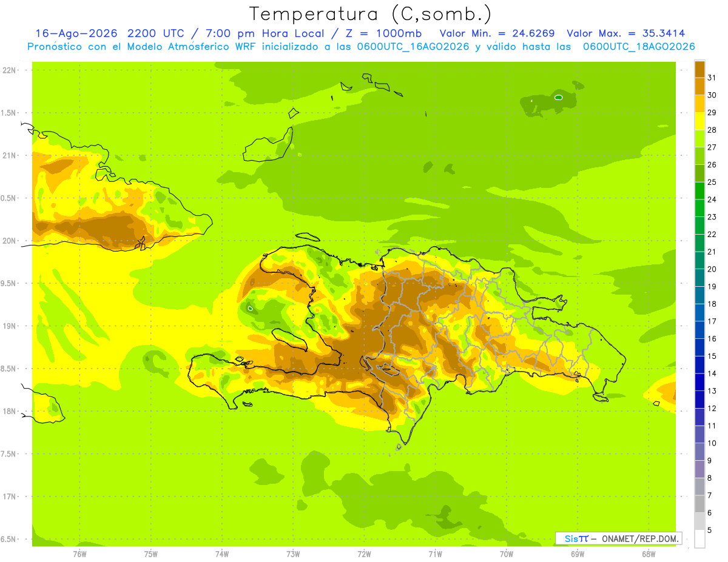Screen dimensions: 728x562
Task: Click the legend value '5'
Action: point(710,530)
